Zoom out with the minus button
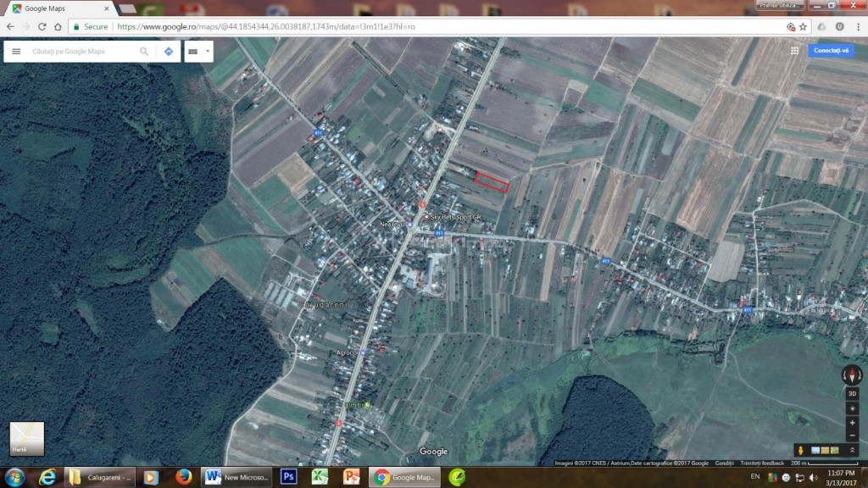The image size is (868, 488). pyautogui.click(x=852, y=435)
